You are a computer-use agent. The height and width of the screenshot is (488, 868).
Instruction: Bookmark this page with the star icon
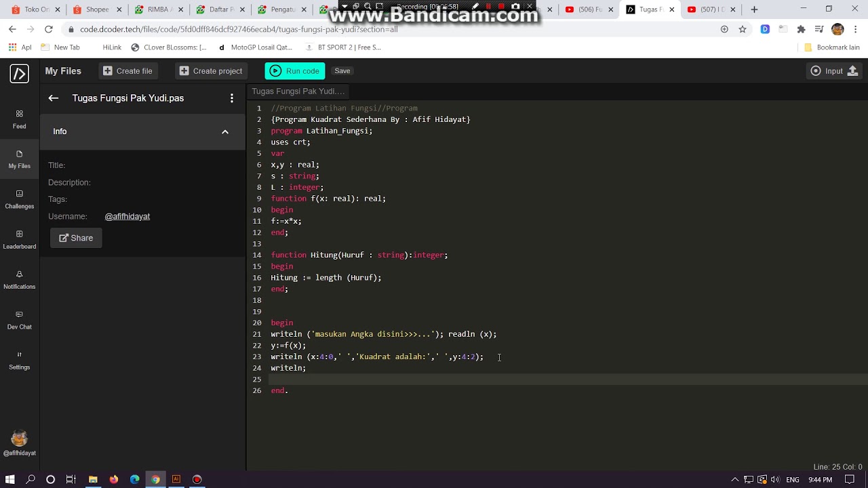click(743, 29)
